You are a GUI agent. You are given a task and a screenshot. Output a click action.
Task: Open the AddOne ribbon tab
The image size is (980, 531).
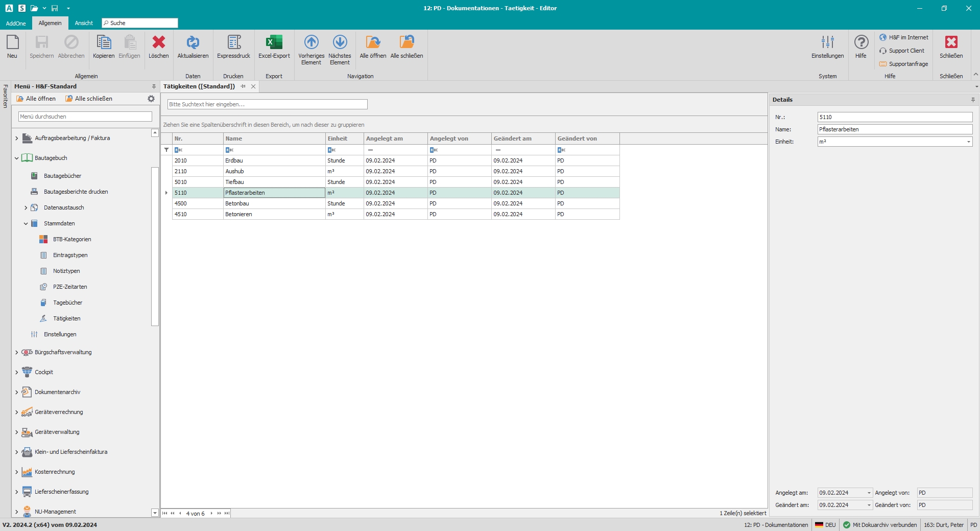coord(16,23)
